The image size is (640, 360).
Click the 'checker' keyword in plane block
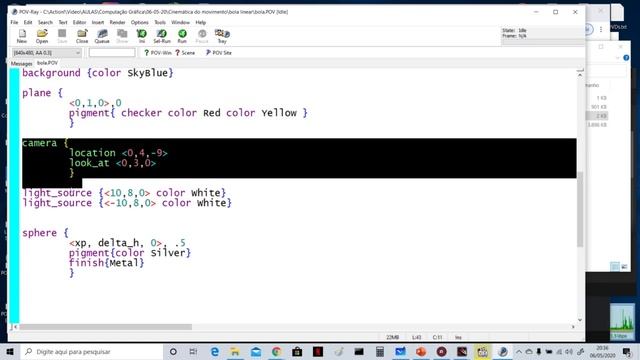[x=141, y=113]
